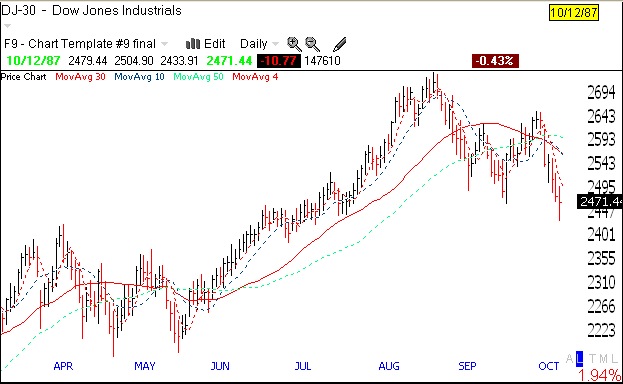This screenshot has height=384, width=623.
Task: Click the -0.43% percent change box
Action: click(495, 61)
